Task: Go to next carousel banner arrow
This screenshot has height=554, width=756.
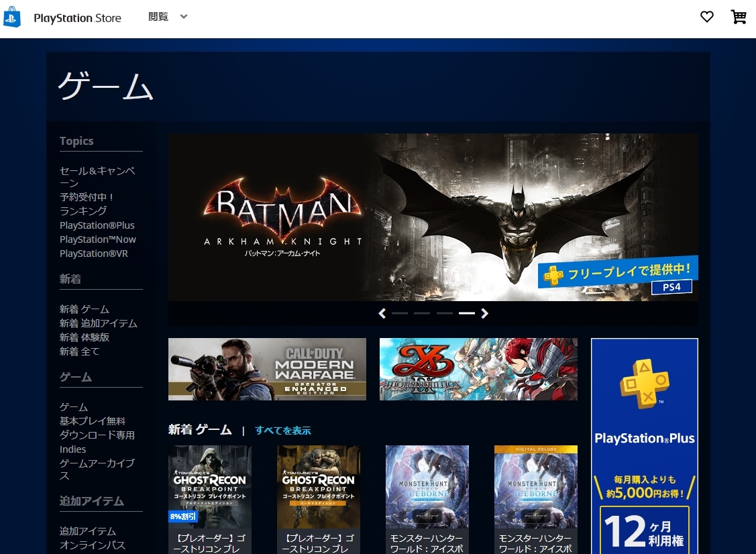Action: (484, 313)
